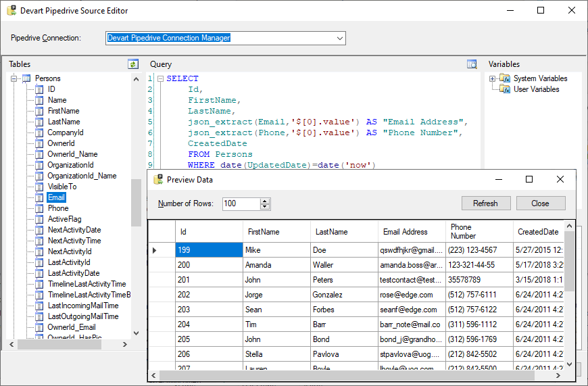Collapse the Persons tree node
The width and height of the screenshot is (588, 386).
14,78
